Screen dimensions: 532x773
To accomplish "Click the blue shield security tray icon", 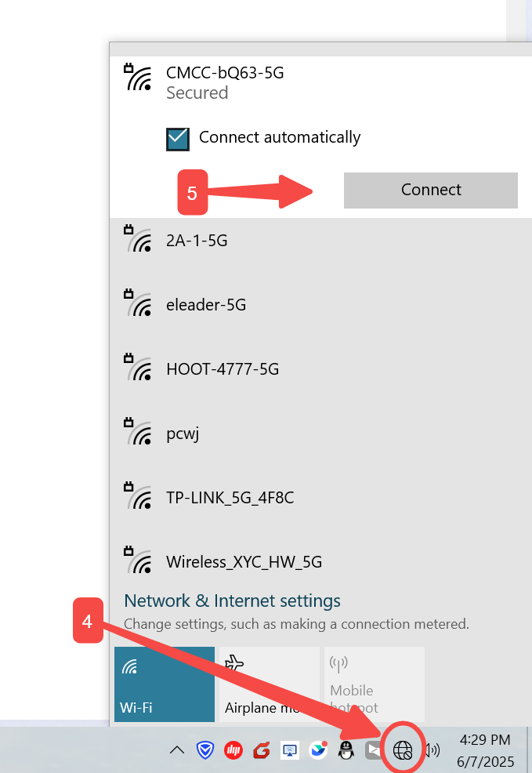I will (x=205, y=750).
